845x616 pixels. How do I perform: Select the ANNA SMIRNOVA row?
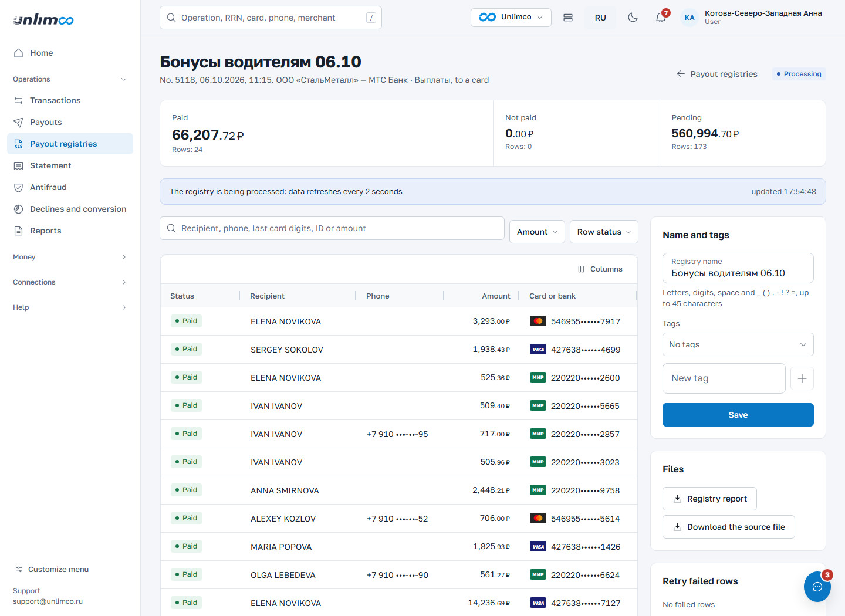399,490
